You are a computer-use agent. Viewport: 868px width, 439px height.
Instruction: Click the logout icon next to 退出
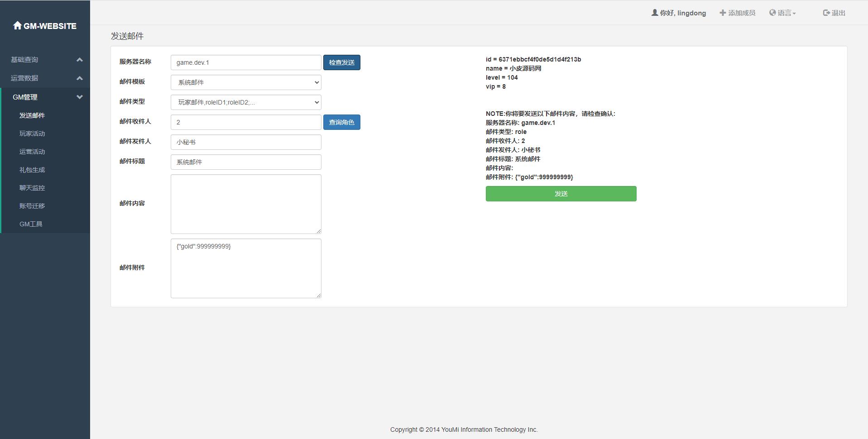pyautogui.click(x=825, y=13)
